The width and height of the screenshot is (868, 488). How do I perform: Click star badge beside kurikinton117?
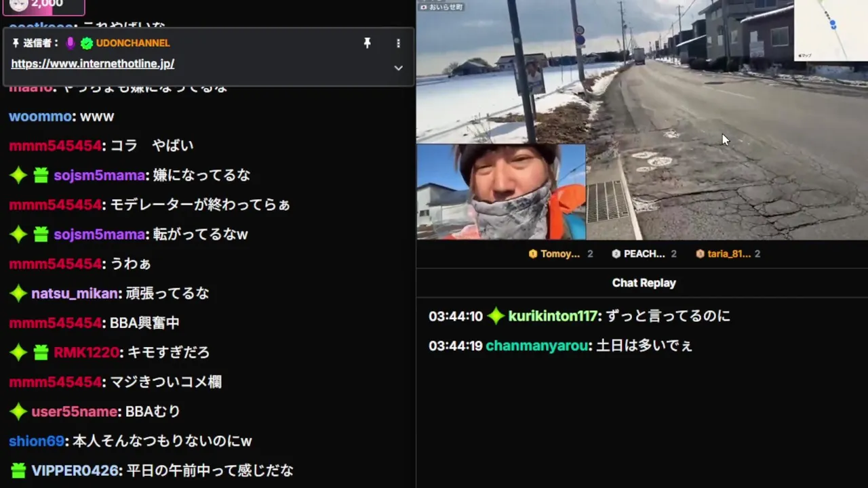point(496,316)
